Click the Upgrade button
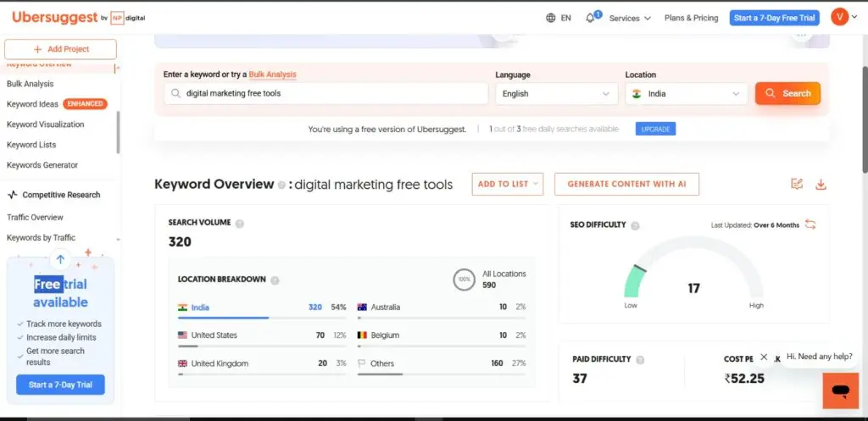868x421 pixels. pos(655,129)
